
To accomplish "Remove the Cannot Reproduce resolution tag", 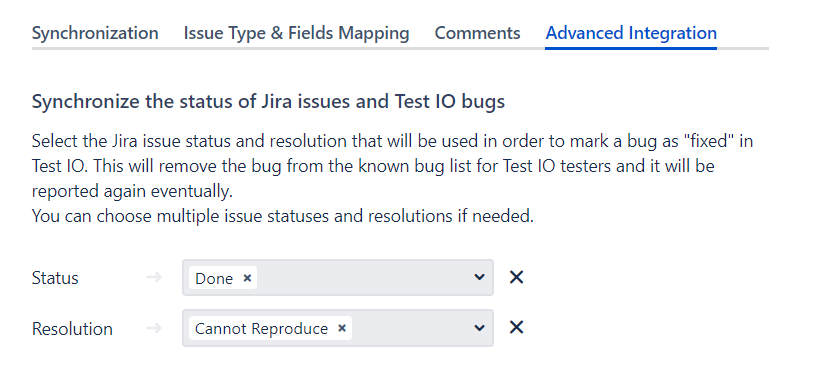I will (342, 328).
